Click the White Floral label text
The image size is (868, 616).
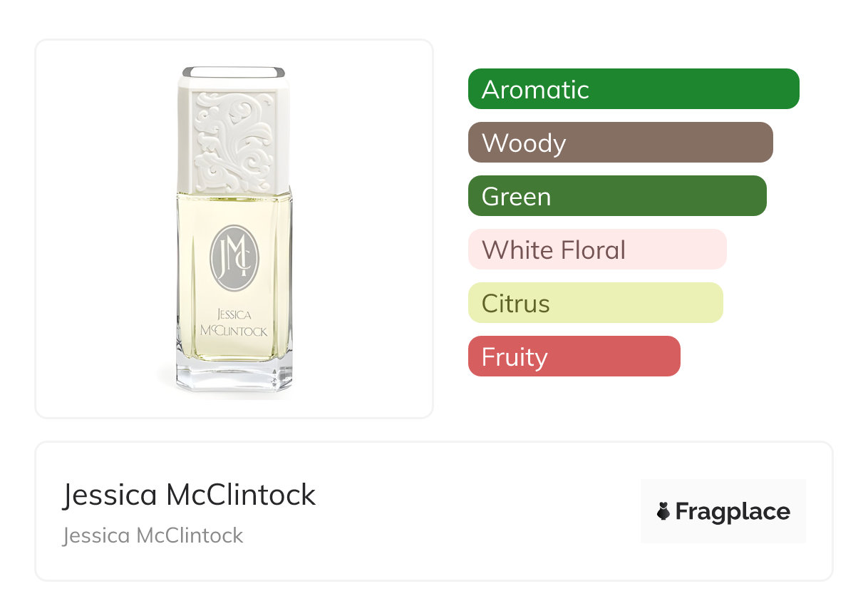(554, 250)
